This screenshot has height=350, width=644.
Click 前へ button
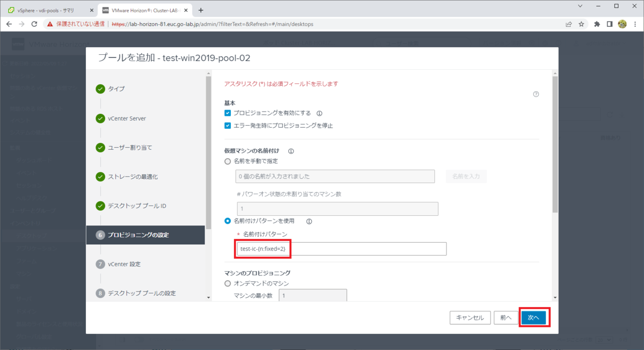click(x=506, y=318)
